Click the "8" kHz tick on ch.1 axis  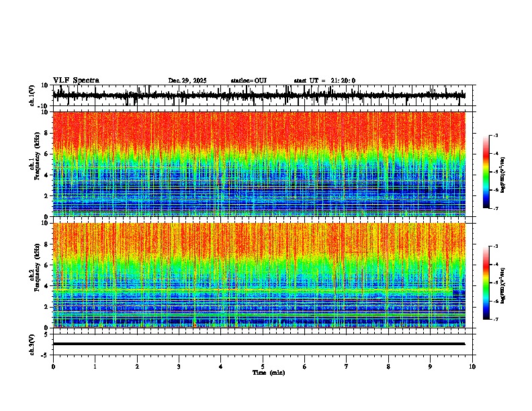click(x=46, y=133)
